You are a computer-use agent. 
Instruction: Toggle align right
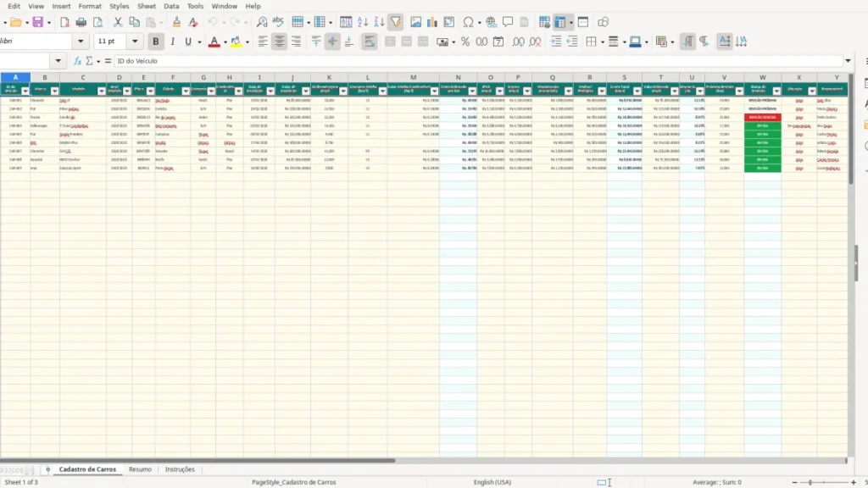click(296, 42)
